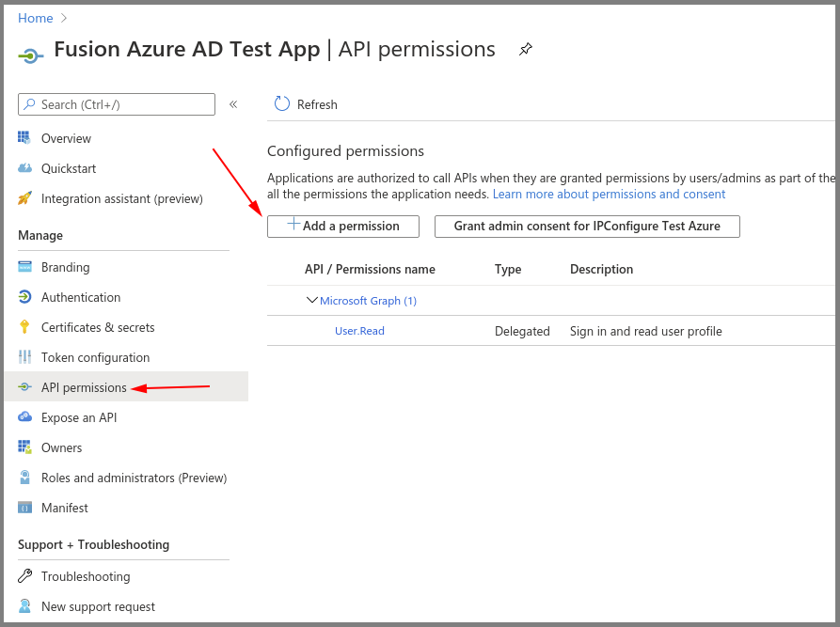Grant admin consent for IPConfigure Test Azure

click(x=587, y=227)
